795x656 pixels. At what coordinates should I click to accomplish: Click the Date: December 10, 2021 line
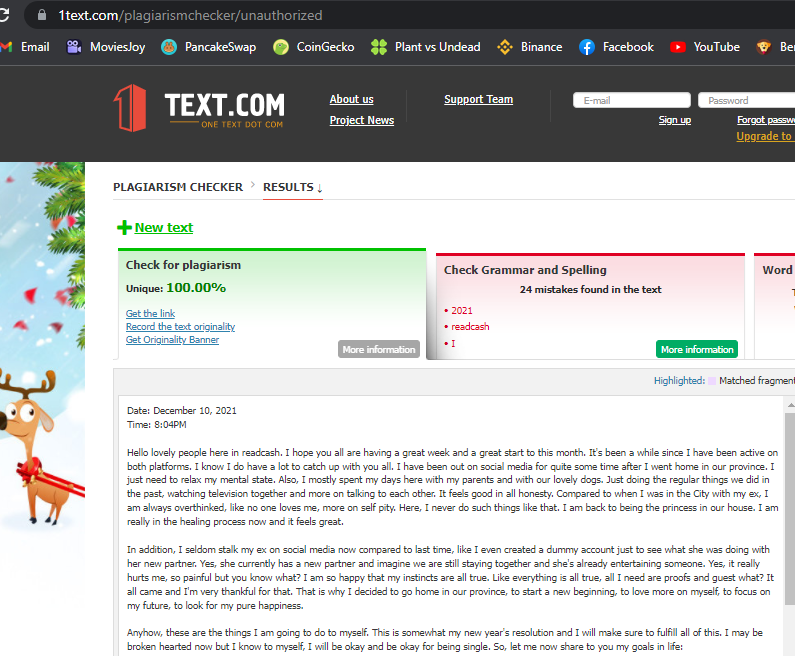pos(182,411)
